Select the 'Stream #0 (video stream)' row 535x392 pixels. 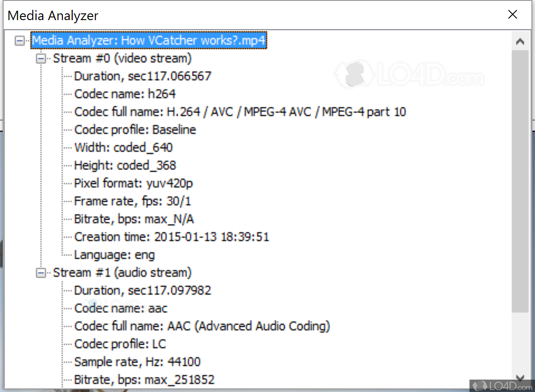tap(122, 58)
